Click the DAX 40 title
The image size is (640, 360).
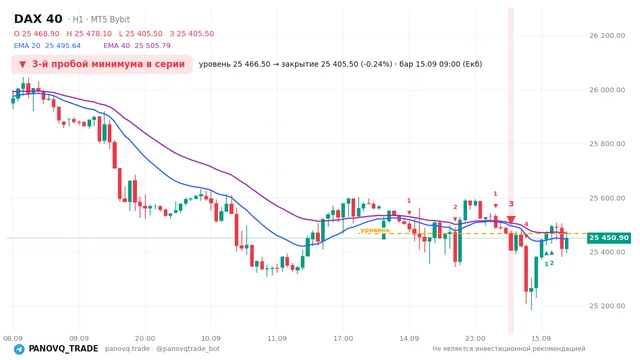click(38, 19)
